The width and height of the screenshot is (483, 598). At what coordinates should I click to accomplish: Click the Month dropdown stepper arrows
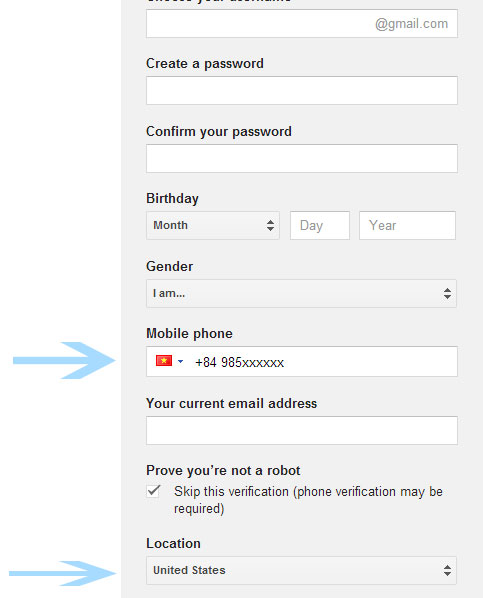[270, 225]
